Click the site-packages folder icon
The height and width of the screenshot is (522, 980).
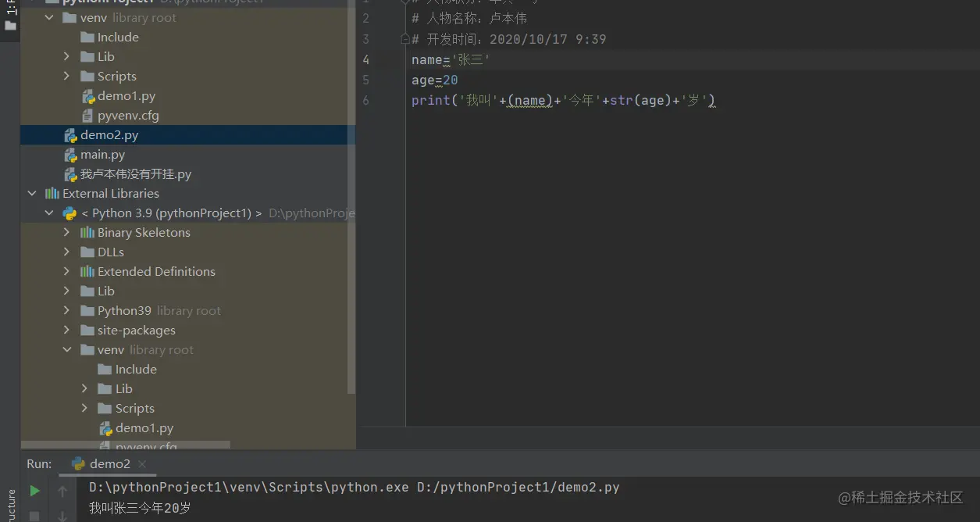pyautogui.click(x=87, y=330)
